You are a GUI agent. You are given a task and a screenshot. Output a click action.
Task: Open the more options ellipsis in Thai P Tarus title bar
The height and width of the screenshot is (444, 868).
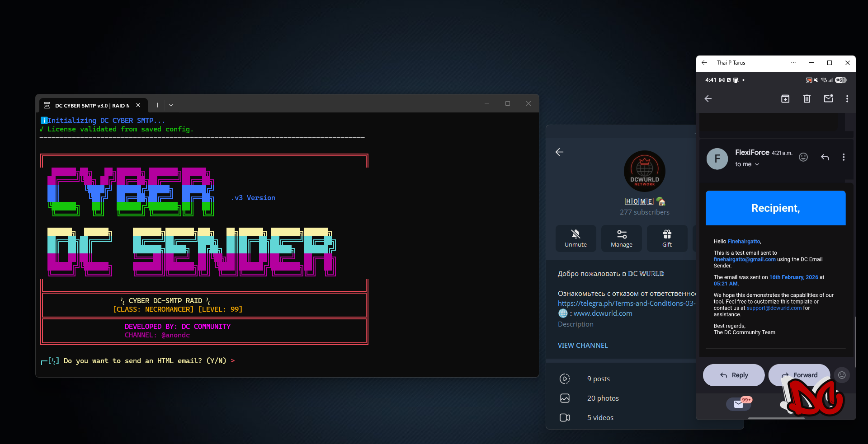(793, 63)
